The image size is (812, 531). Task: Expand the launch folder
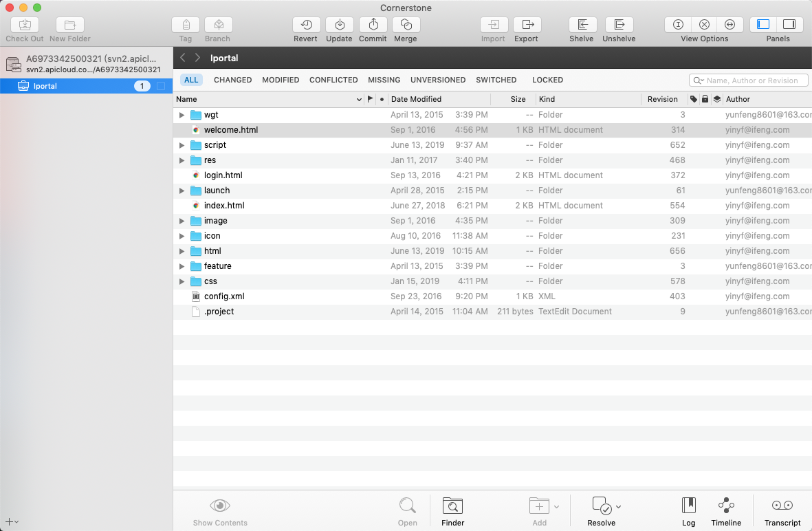pos(182,191)
